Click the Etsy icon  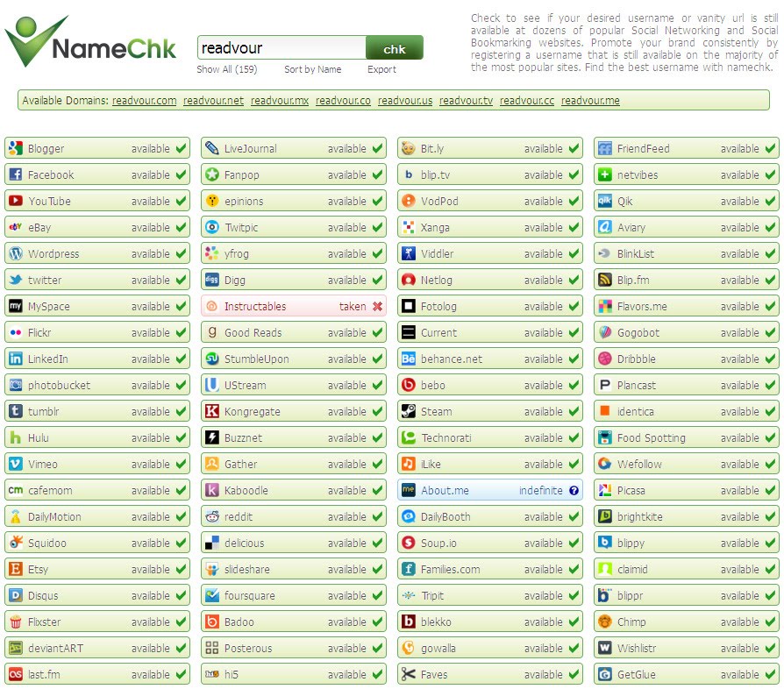pyautogui.click(x=16, y=569)
